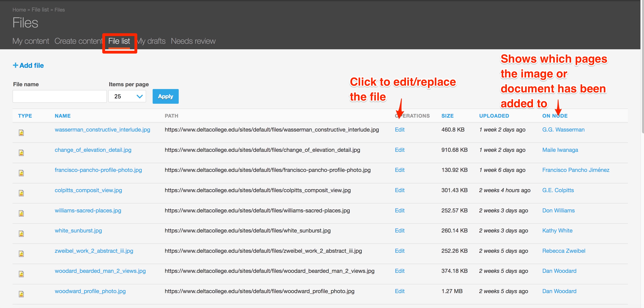
Task: Open the Items per page dropdown
Action: (127, 96)
